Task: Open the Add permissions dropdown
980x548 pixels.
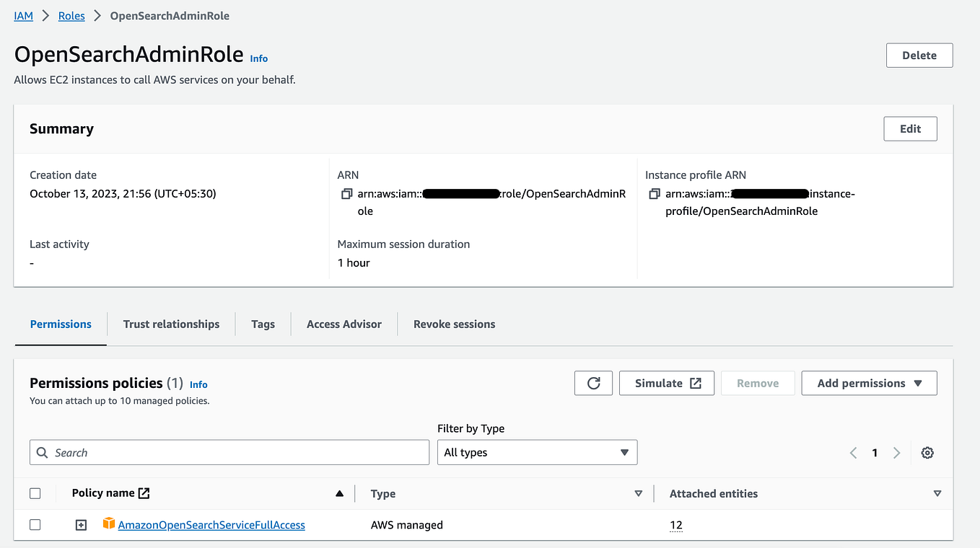Action: 869,383
